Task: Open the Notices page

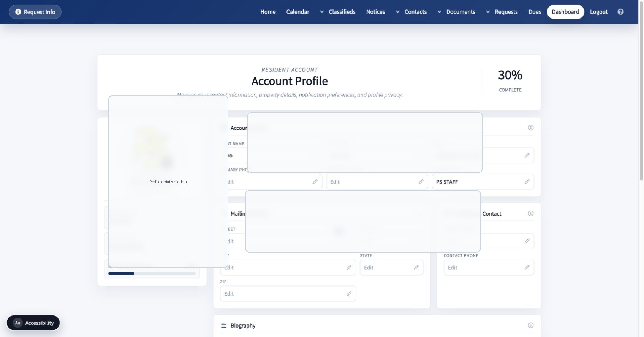Action: point(375,12)
